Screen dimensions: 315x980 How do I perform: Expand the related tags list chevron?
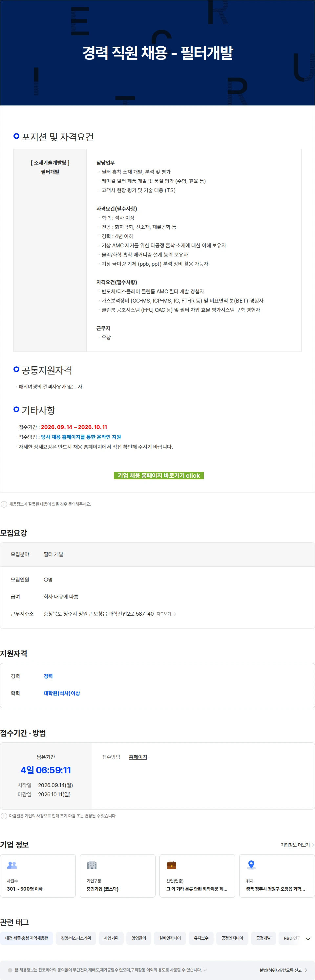[308, 939]
